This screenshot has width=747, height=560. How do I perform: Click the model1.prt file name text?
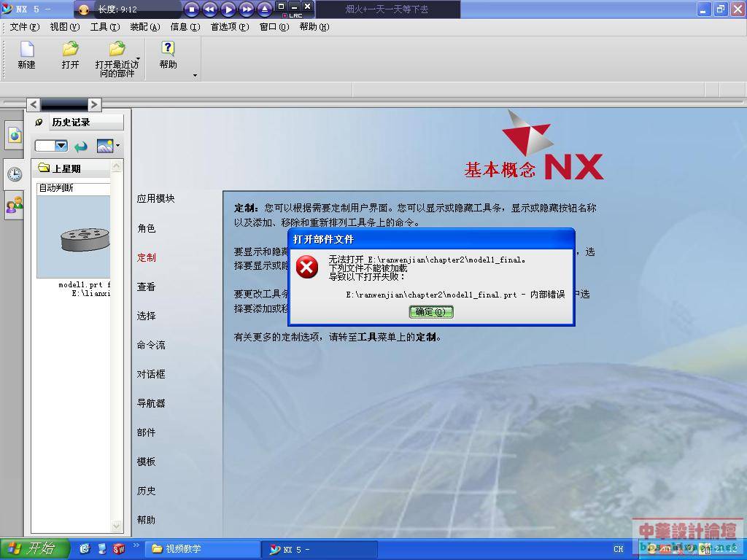pyautogui.click(x=84, y=285)
